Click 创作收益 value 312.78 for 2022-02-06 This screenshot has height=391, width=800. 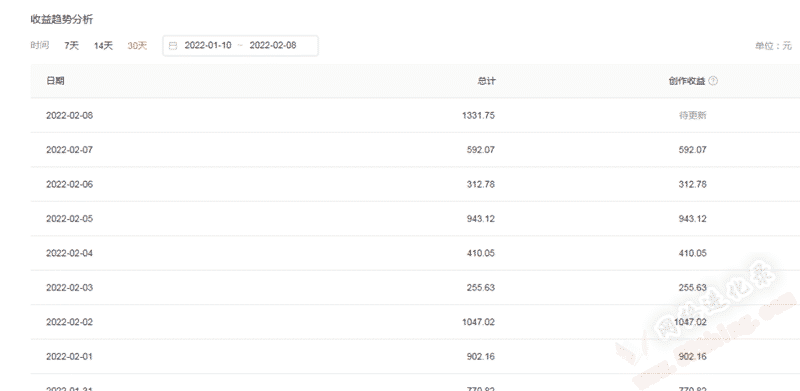point(692,184)
